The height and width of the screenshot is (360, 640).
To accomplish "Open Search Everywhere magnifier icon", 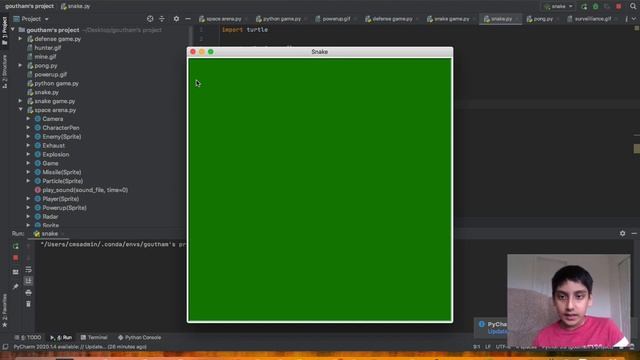I will tap(633, 7).
